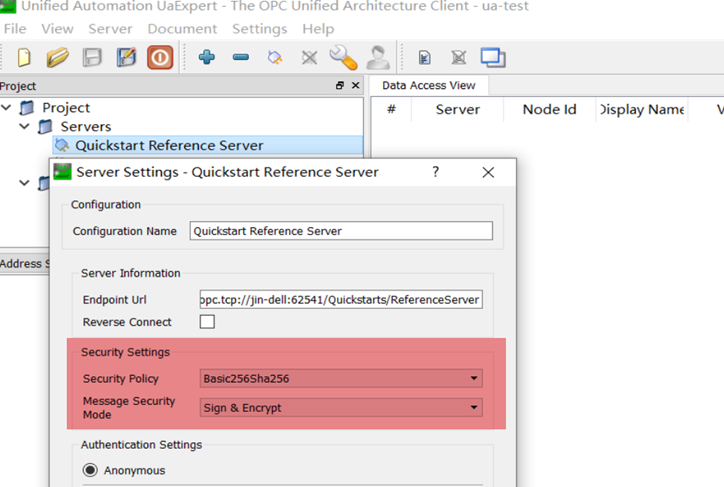Add document using page toolbar icon
This screenshot has height=487, width=724.
pyautogui.click(x=424, y=58)
